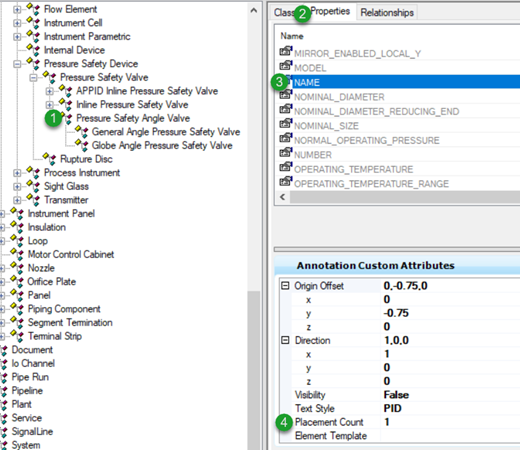Click the property icon beside MODEL
520x450 pixels.
click(286, 66)
